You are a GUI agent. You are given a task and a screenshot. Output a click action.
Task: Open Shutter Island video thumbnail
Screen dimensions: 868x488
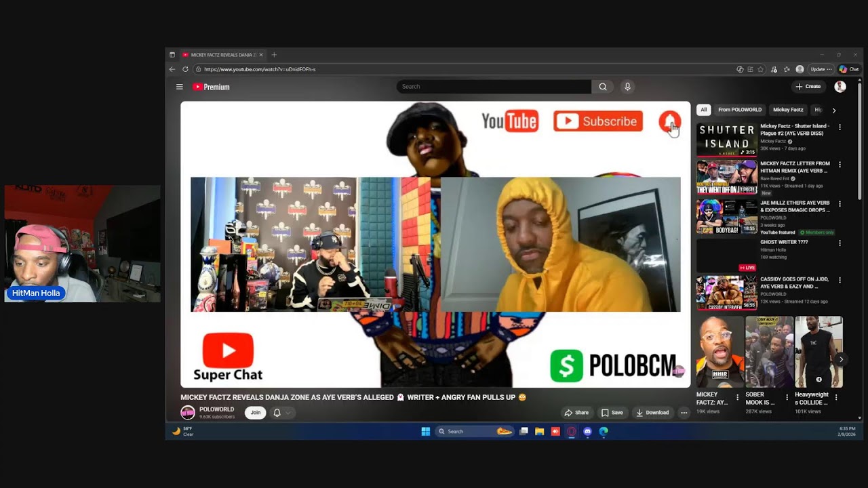[x=727, y=140]
